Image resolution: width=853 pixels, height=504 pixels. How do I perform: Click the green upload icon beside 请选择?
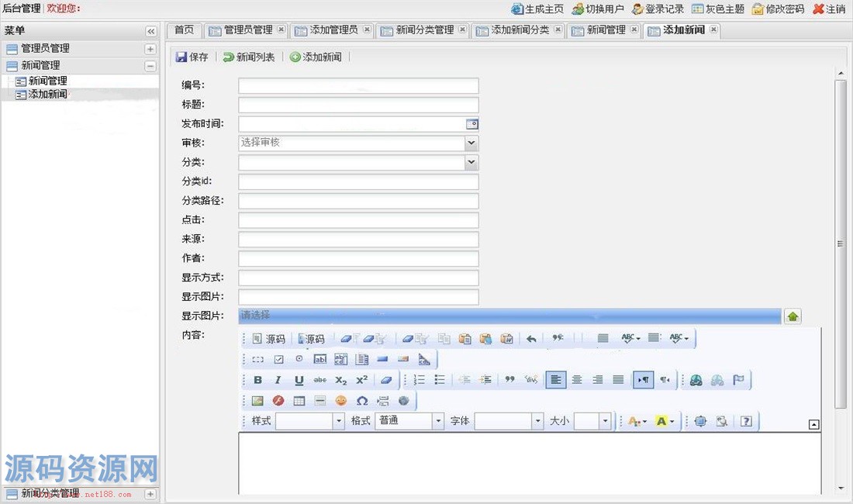tap(793, 316)
